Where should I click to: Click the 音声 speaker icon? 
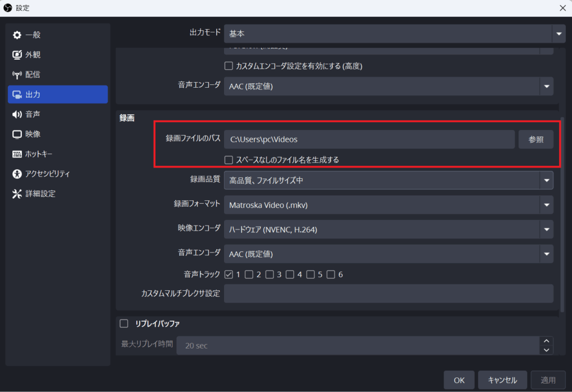17,114
